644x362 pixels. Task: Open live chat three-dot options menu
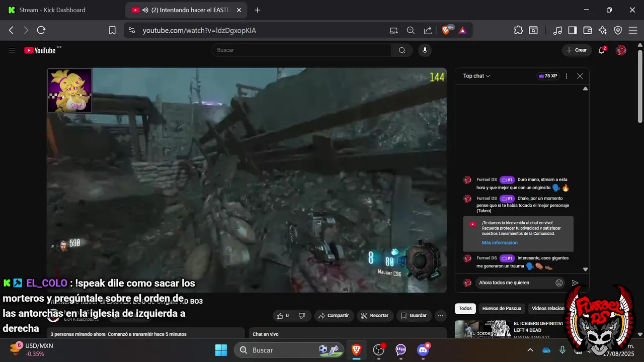pos(567,76)
